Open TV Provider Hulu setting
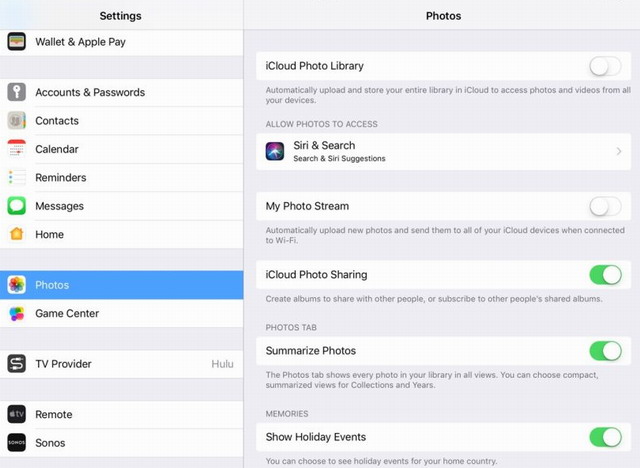The height and width of the screenshot is (468, 640). (122, 364)
